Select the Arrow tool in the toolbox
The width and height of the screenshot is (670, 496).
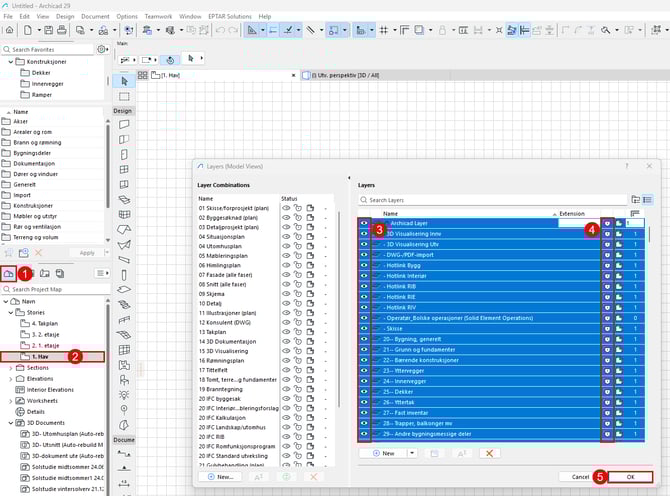click(x=125, y=80)
